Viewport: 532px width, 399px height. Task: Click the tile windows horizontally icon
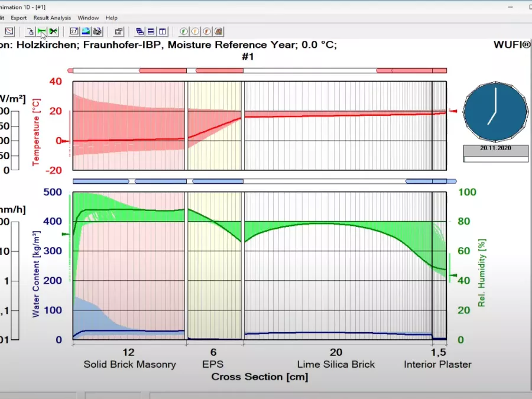(151, 31)
